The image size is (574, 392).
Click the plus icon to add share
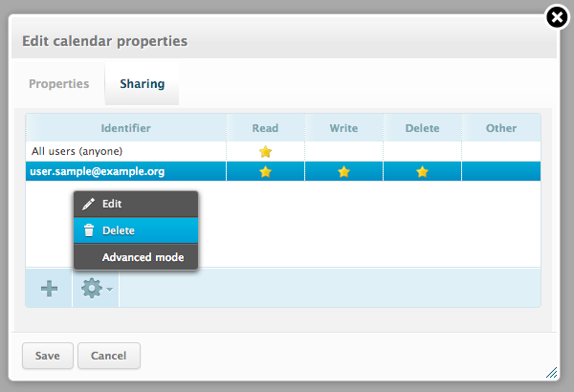[x=49, y=288]
